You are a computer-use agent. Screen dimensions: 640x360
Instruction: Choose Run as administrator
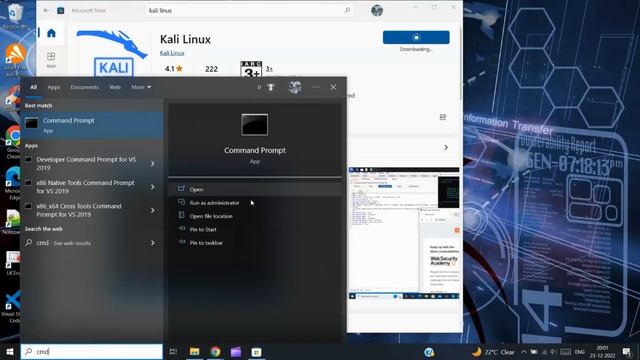tap(255, 203)
